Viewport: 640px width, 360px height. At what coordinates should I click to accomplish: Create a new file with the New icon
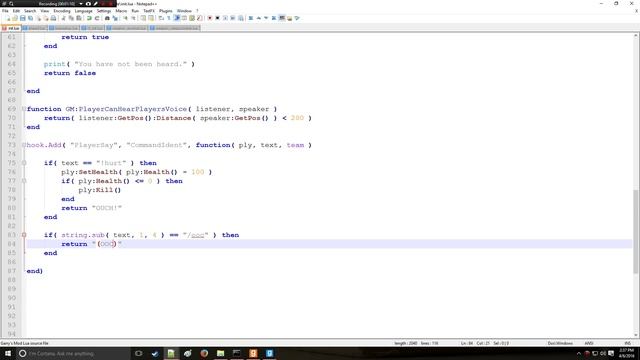click(x=8, y=18)
